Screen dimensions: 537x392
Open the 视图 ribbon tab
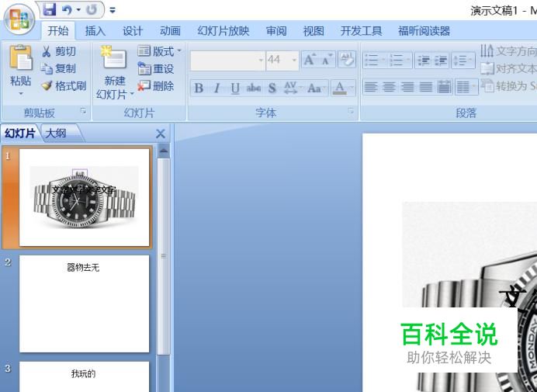(314, 31)
